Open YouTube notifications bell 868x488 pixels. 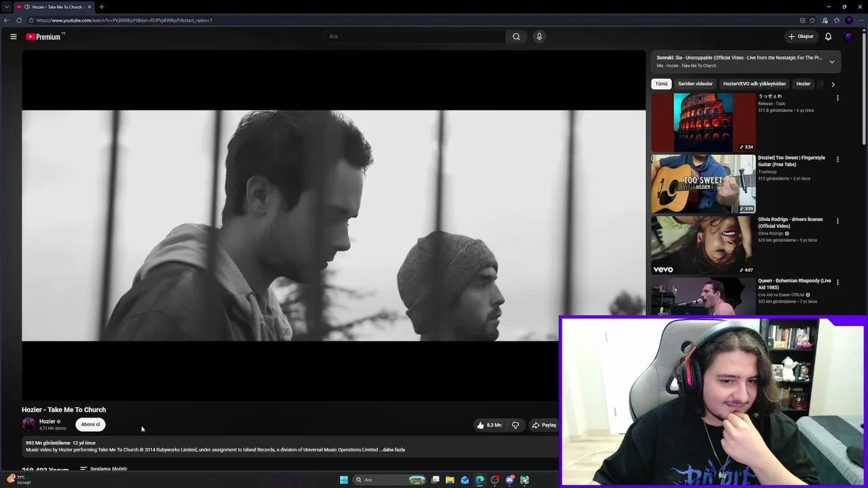click(x=828, y=37)
